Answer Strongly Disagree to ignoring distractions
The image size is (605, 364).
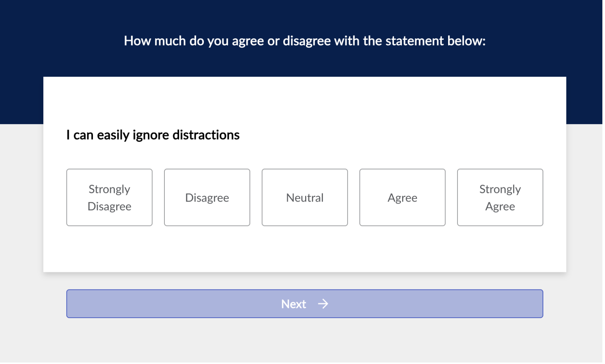coord(109,198)
